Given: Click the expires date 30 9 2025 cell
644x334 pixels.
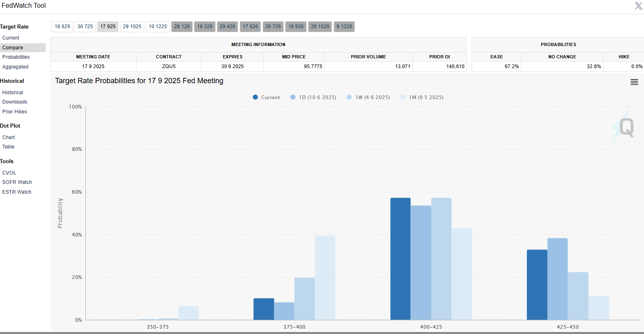Looking at the screenshot, I should pyautogui.click(x=232, y=66).
